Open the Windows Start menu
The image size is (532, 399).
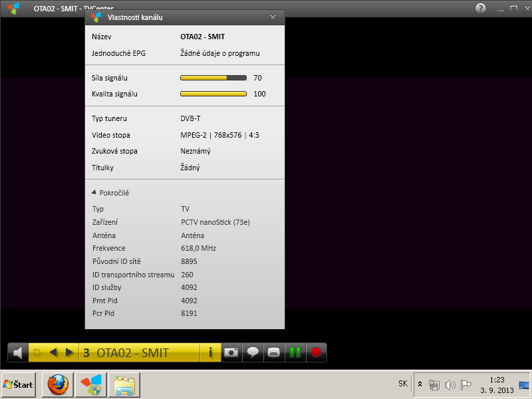(19, 384)
